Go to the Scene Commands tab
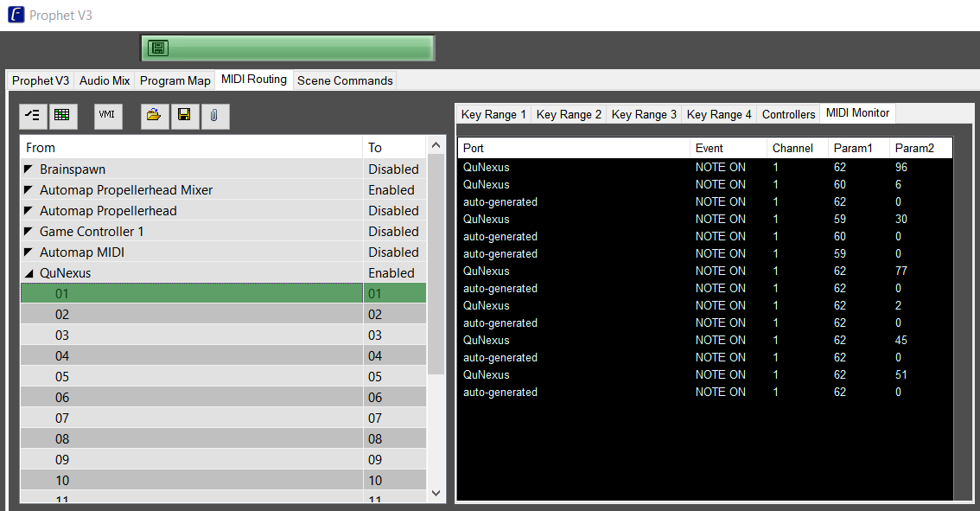Image resolution: width=980 pixels, height=511 pixels. point(345,80)
